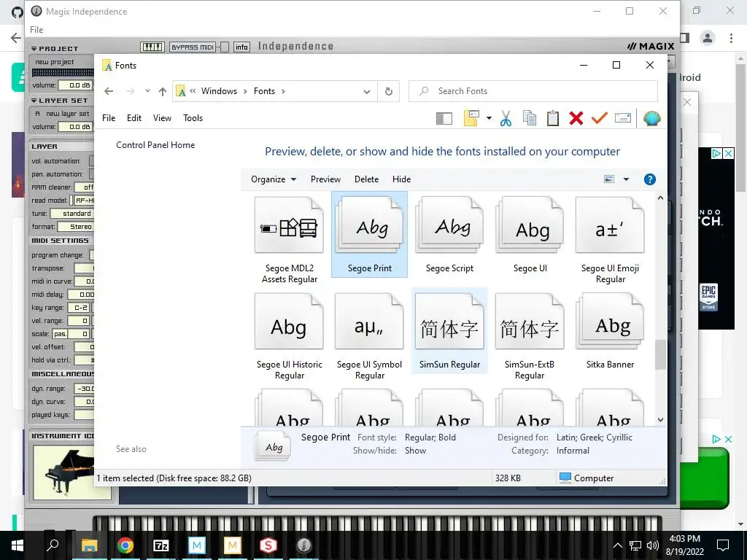
Task: Click the refresh button next to address bar
Action: pyautogui.click(x=389, y=91)
